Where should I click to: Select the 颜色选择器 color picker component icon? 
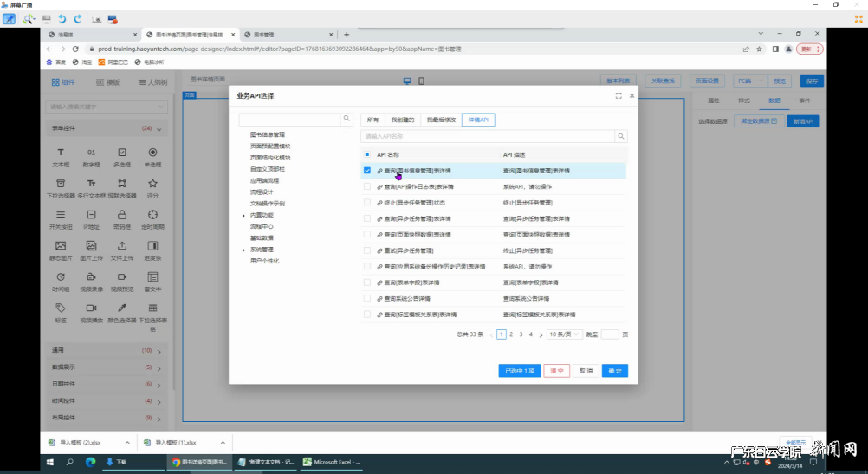coord(122,308)
